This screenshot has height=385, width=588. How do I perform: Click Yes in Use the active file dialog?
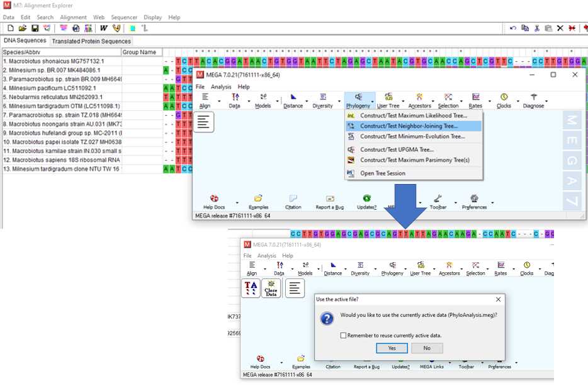[392, 348]
